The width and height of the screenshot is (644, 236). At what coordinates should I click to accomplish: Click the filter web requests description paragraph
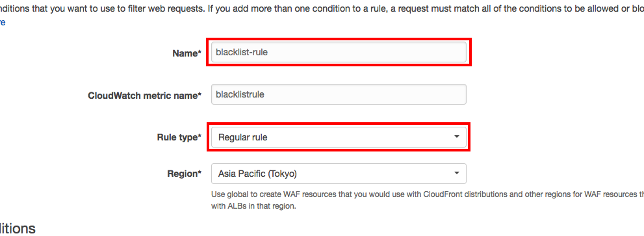coord(322,8)
